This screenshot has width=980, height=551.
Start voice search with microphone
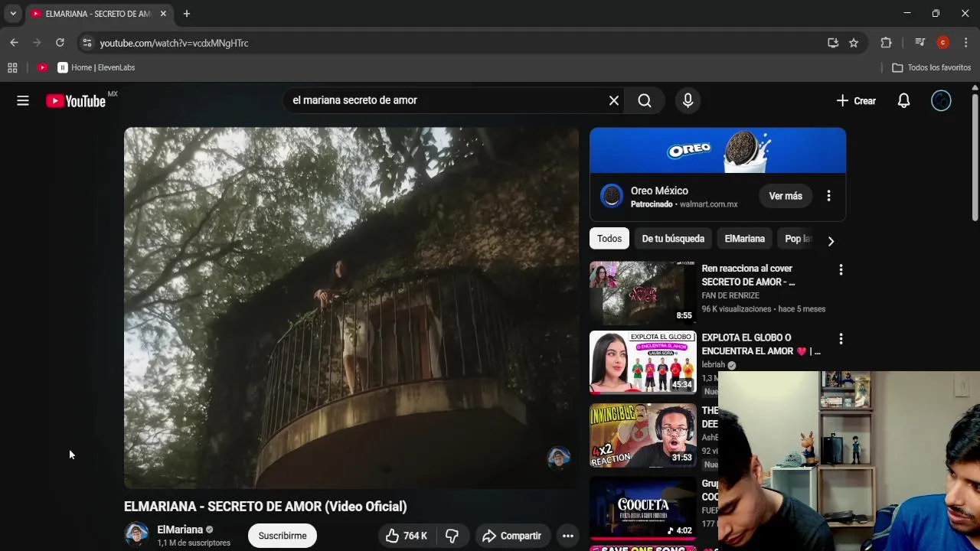pyautogui.click(x=688, y=100)
